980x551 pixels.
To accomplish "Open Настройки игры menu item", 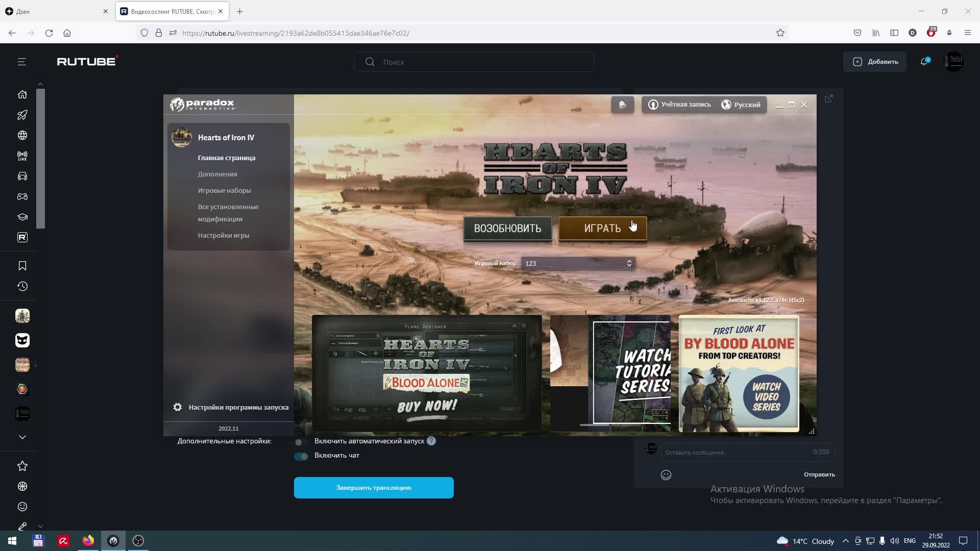I will tap(224, 235).
